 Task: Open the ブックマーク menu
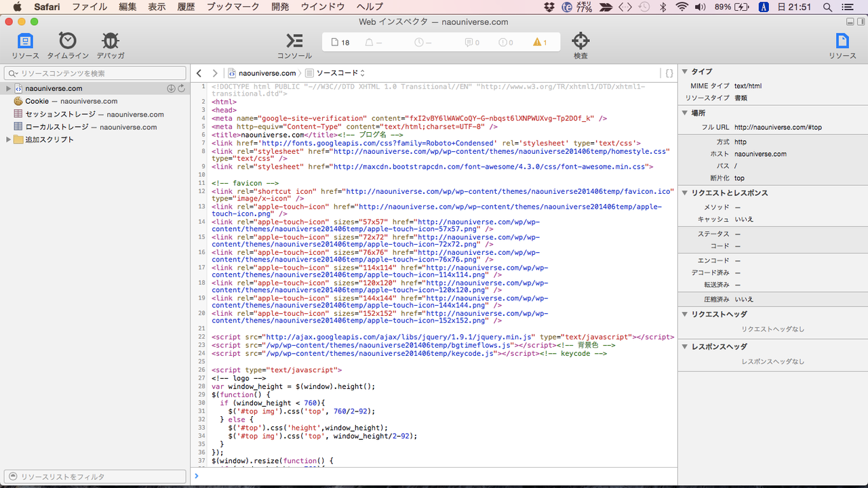click(x=233, y=7)
